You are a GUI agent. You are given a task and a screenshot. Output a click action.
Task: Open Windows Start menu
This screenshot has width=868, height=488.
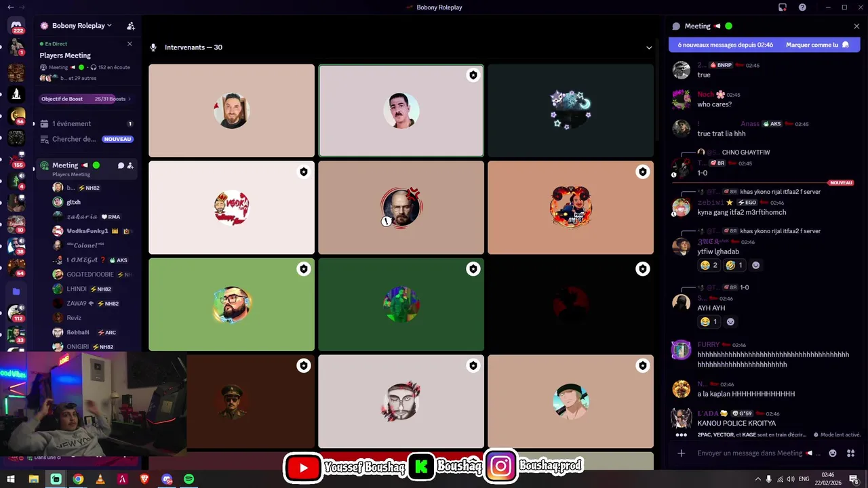coord(12,479)
